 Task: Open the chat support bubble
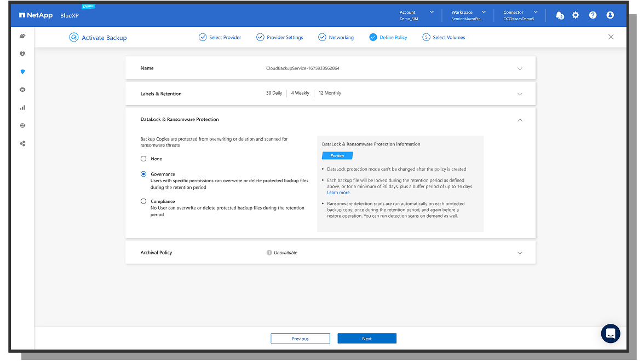[610, 334]
